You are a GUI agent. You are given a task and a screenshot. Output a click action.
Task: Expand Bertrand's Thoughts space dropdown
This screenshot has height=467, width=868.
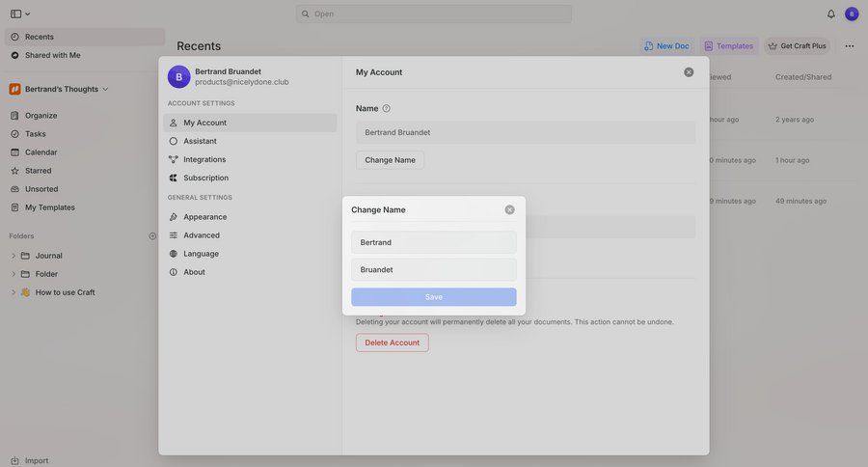[x=105, y=89]
